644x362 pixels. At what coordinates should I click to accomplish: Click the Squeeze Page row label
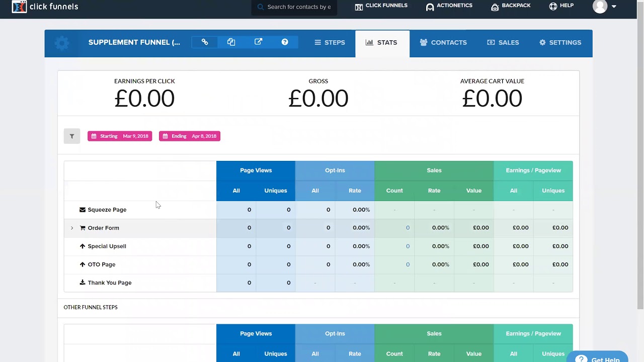tap(107, 210)
